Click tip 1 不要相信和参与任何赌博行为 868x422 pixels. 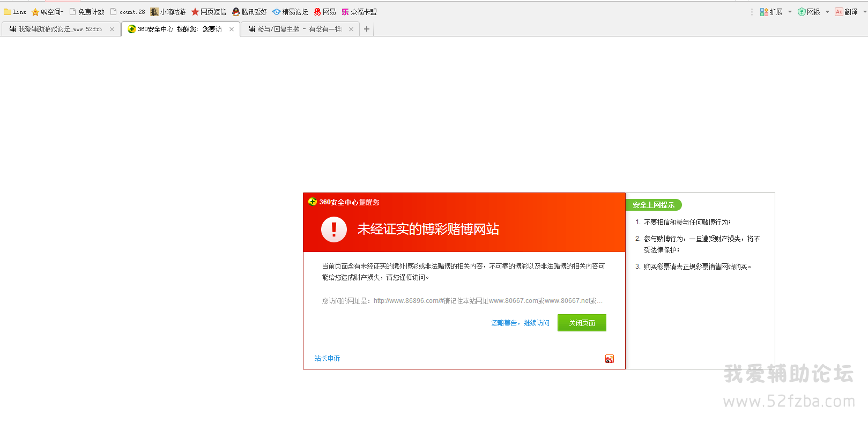point(687,222)
